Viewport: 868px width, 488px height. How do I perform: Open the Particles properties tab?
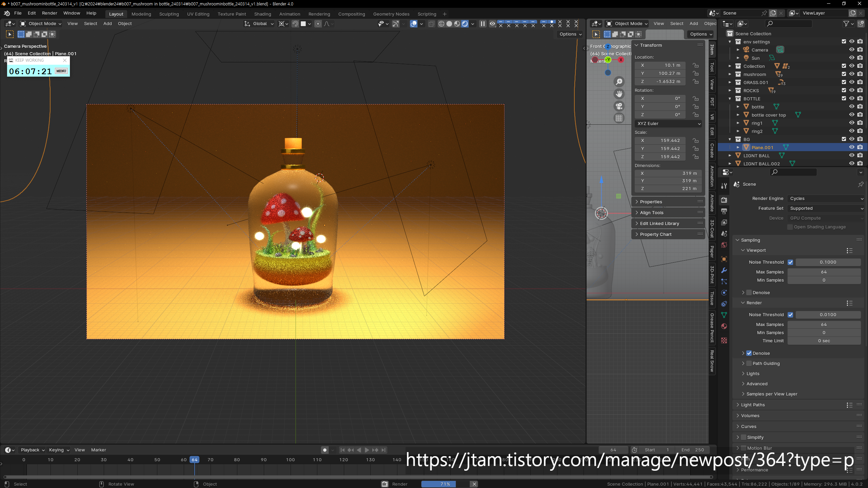click(724, 281)
